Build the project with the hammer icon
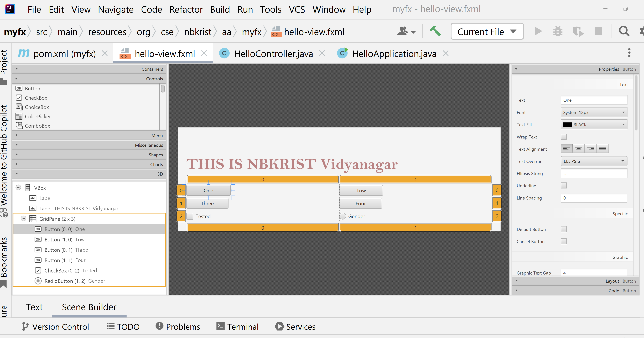The image size is (644, 338). [x=435, y=31]
